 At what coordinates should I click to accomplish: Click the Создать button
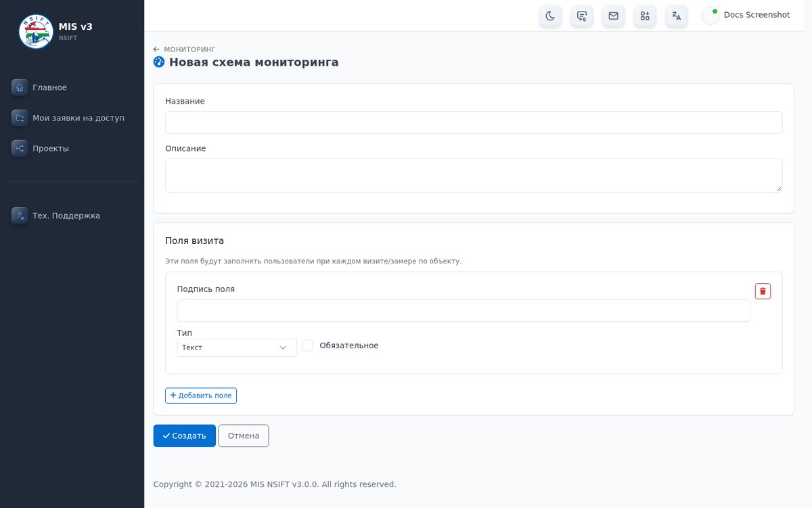pyautogui.click(x=185, y=436)
